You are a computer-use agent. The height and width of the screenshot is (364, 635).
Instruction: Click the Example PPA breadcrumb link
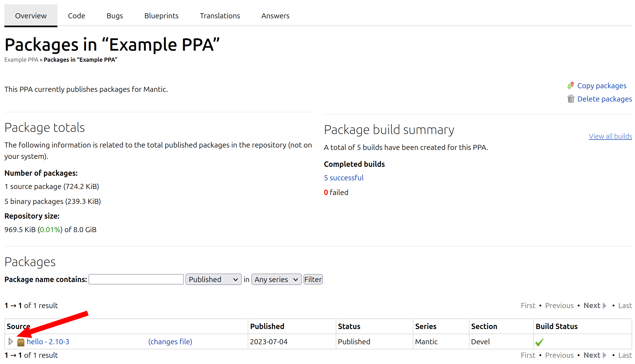[21, 60]
